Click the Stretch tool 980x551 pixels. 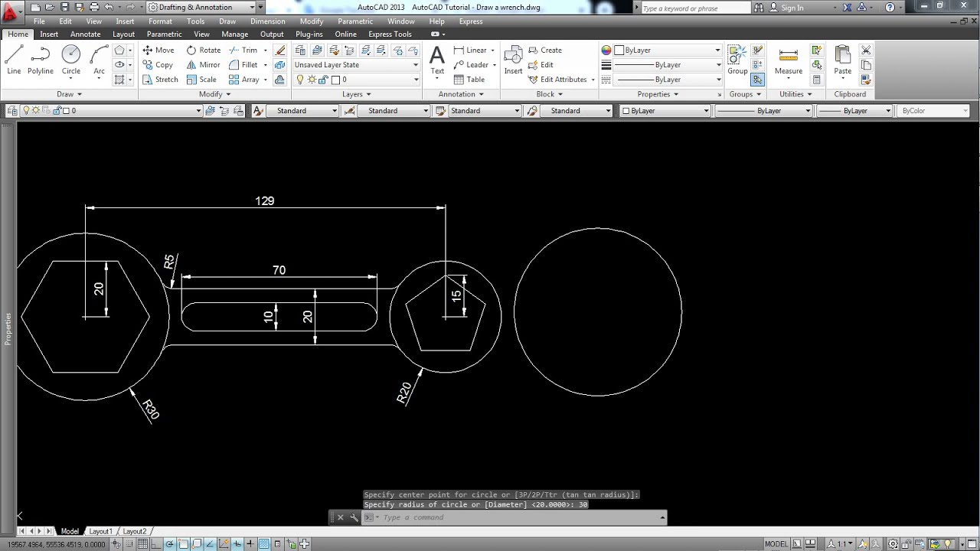pyautogui.click(x=160, y=80)
